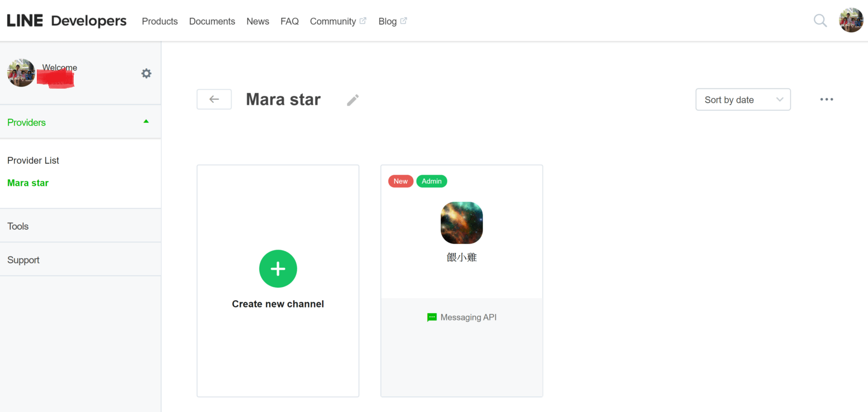Image resolution: width=868 pixels, height=412 pixels.
Task: Go to the News page
Action: pyautogui.click(x=258, y=21)
